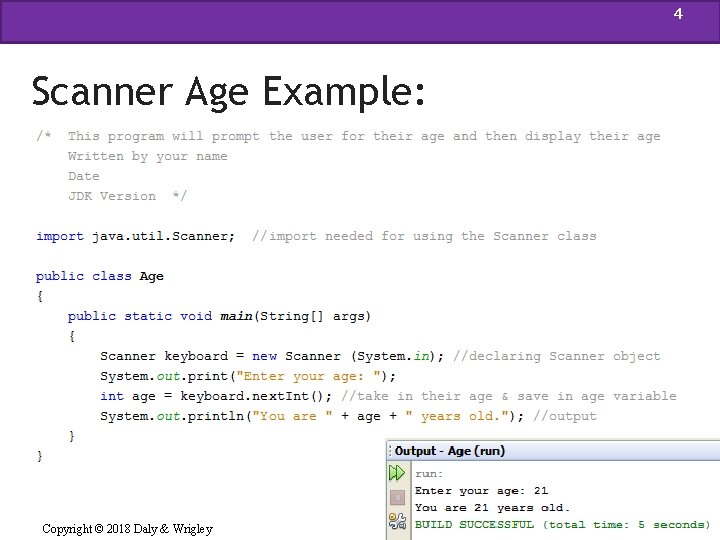The width and height of the screenshot is (720, 540).
Task: Click the comment line reading Date
Action: [84, 176]
